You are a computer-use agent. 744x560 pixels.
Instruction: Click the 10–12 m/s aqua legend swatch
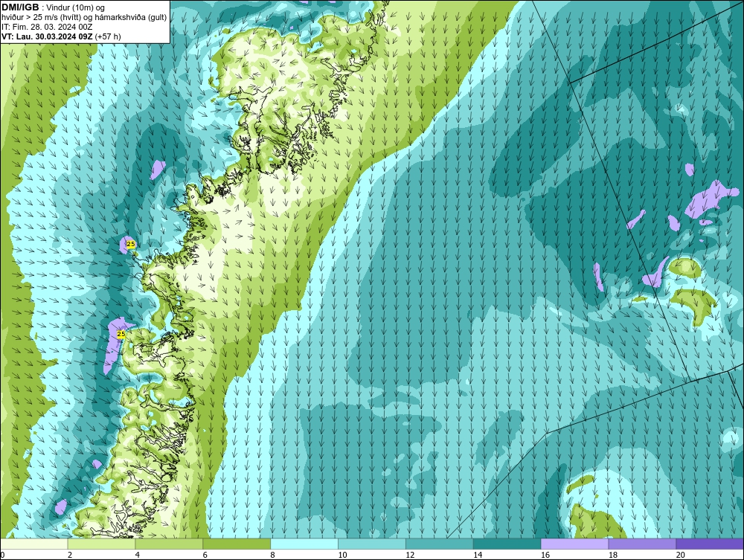click(372, 544)
